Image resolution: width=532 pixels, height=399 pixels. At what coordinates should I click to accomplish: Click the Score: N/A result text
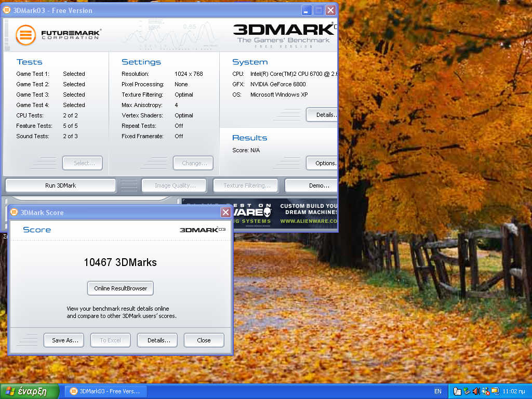tap(246, 150)
